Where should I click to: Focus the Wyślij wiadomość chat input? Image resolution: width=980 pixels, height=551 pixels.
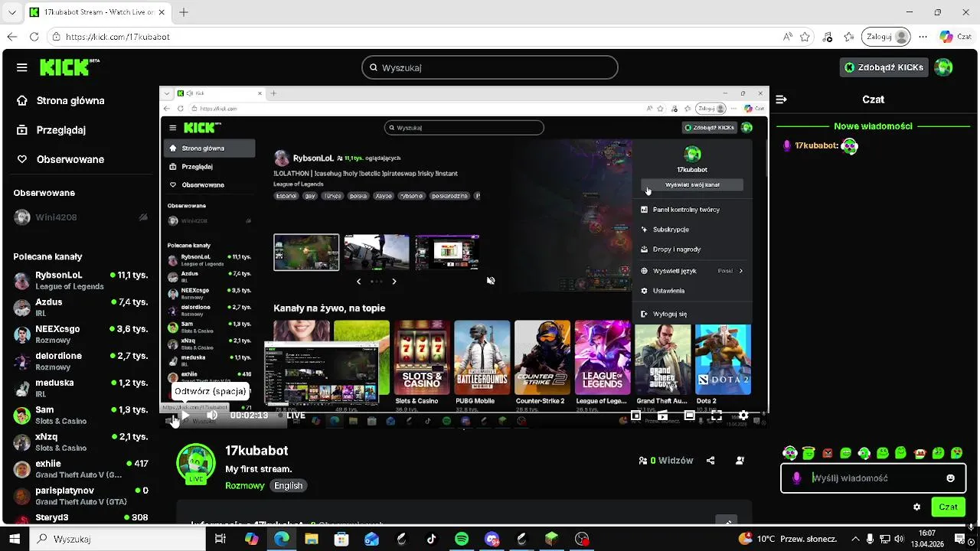(873, 478)
